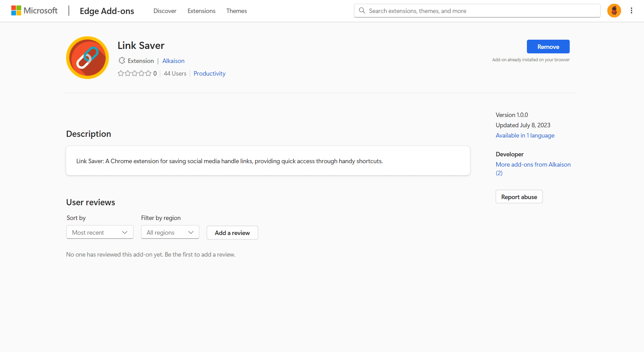Click the Extension category badge icon

pyautogui.click(x=122, y=61)
